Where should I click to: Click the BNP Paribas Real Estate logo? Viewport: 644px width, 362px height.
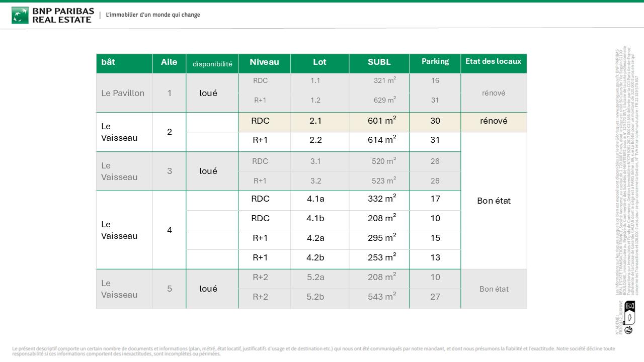point(52,15)
